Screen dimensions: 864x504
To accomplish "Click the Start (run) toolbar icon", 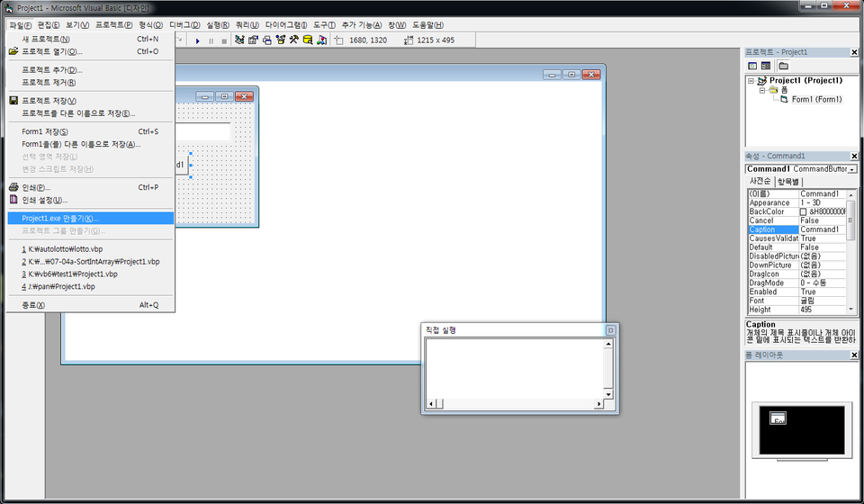I will (197, 40).
